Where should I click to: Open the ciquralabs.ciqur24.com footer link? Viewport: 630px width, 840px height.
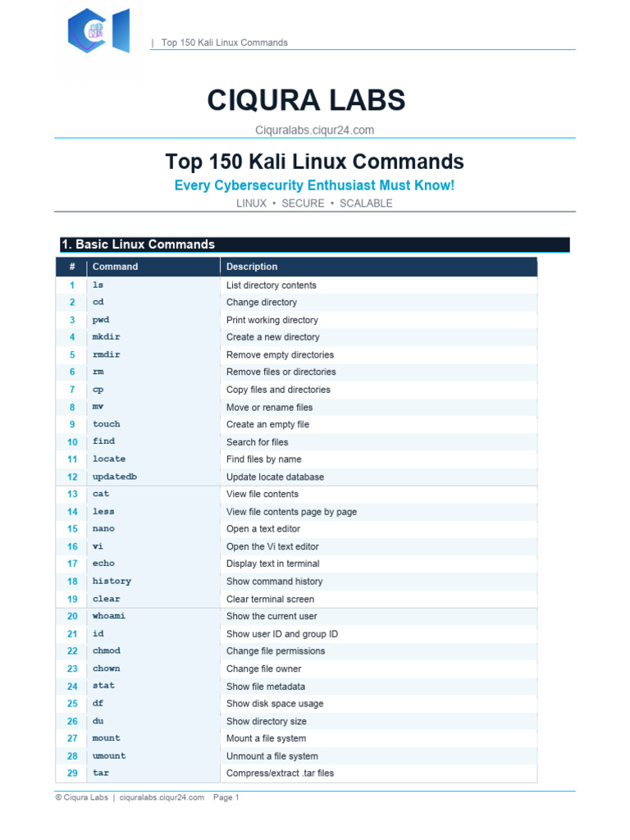click(162, 797)
